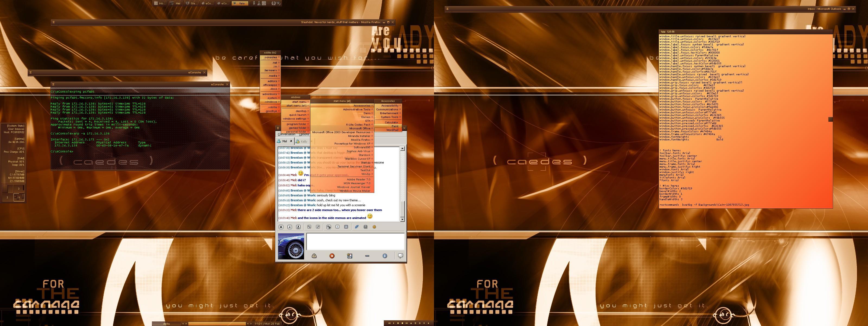Viewport: 868px width, 326px height.
Task: Expand the Microsoft Office submenu
Action: [x=342, y=128]
